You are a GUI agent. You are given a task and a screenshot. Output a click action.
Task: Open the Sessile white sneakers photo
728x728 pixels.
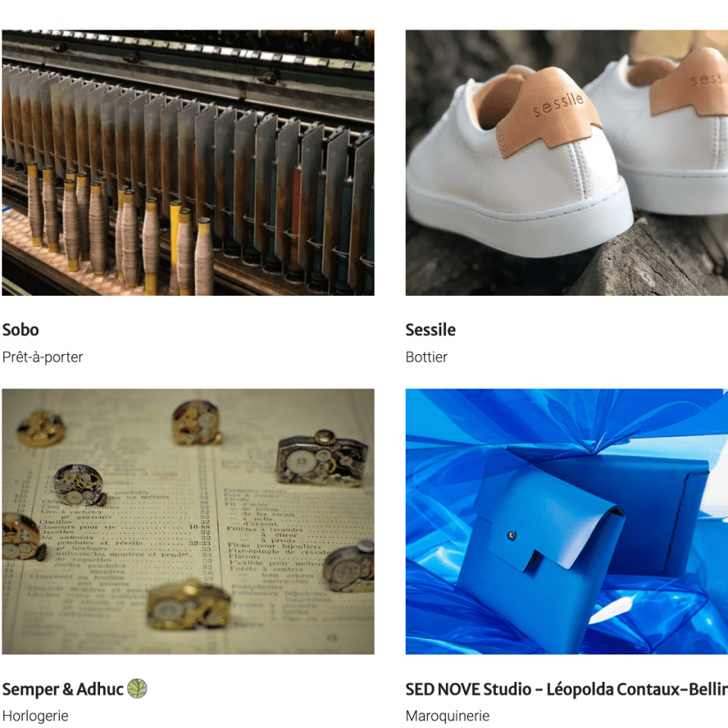(x=566, y=162)
